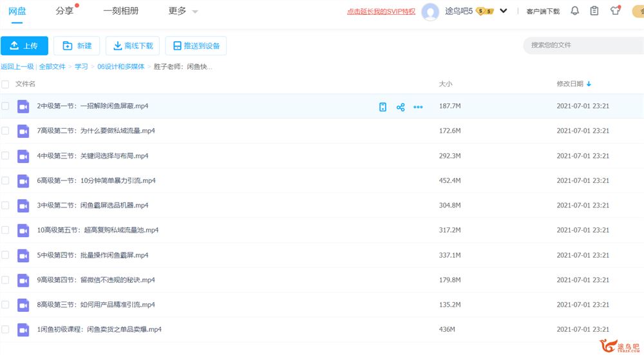Screen dimensions: 644x355
Task: Click video icon of 4中级第三节 file
Action: [23, 156]
